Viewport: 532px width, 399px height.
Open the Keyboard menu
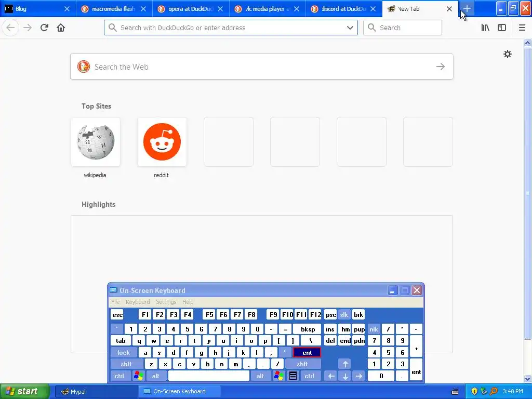(x=137, y=302)
